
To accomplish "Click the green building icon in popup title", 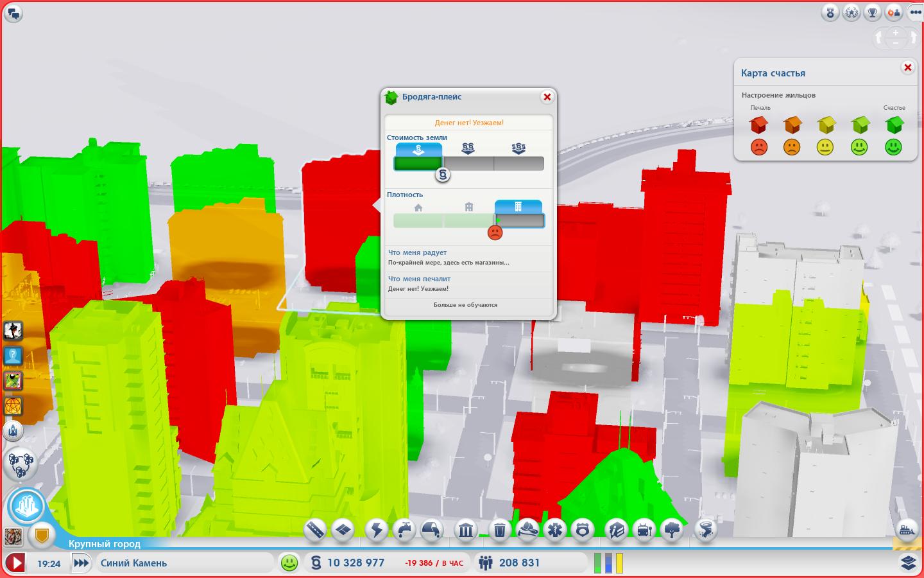I will 391,98.
